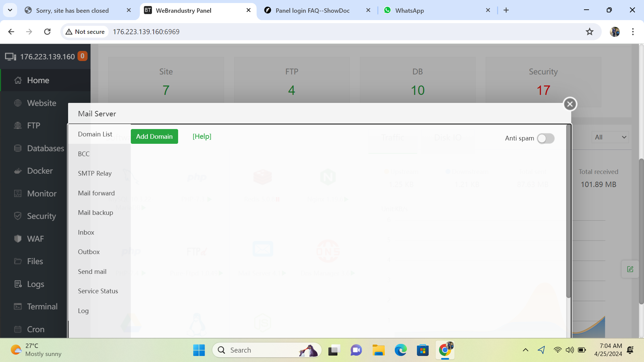The image size is (644, 362).
Task: Open the Logs section
Action: tap(35, 284)
